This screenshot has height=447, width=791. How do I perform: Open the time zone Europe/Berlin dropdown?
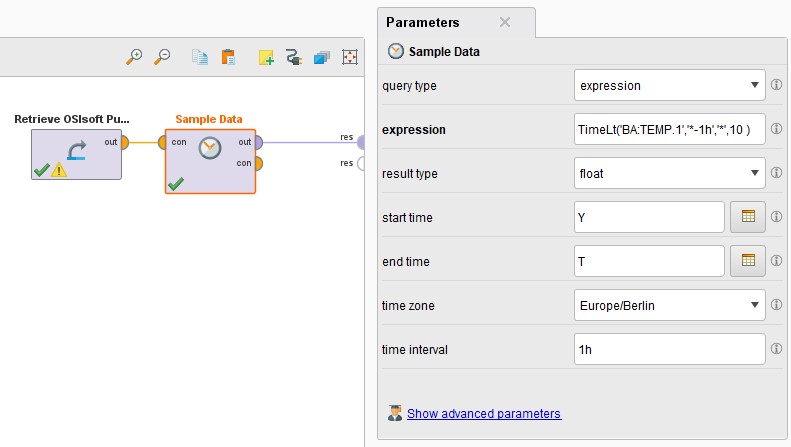pos(670,305)
